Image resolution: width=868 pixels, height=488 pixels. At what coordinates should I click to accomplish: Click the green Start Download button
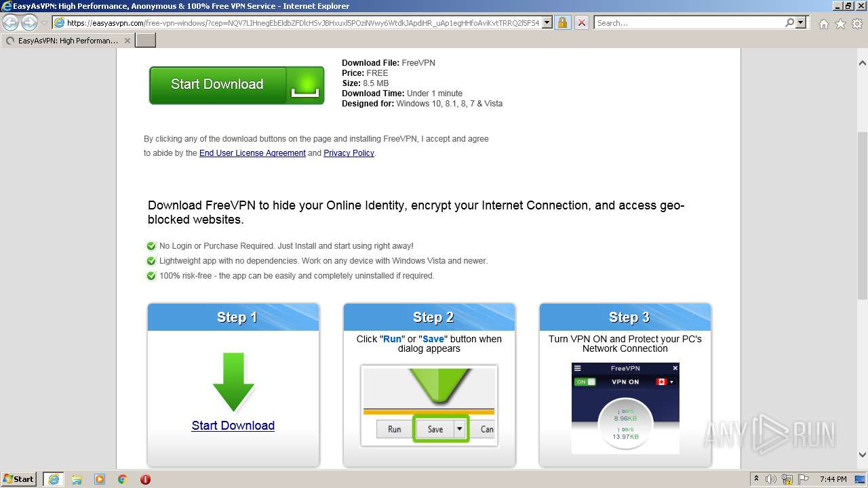click(237, 85)
